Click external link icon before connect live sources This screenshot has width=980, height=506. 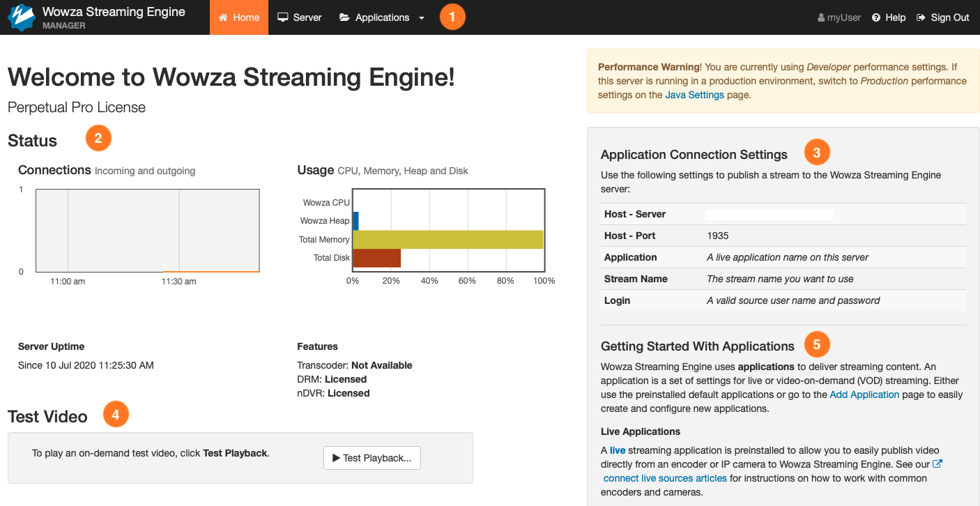click(x=937, y=463)
